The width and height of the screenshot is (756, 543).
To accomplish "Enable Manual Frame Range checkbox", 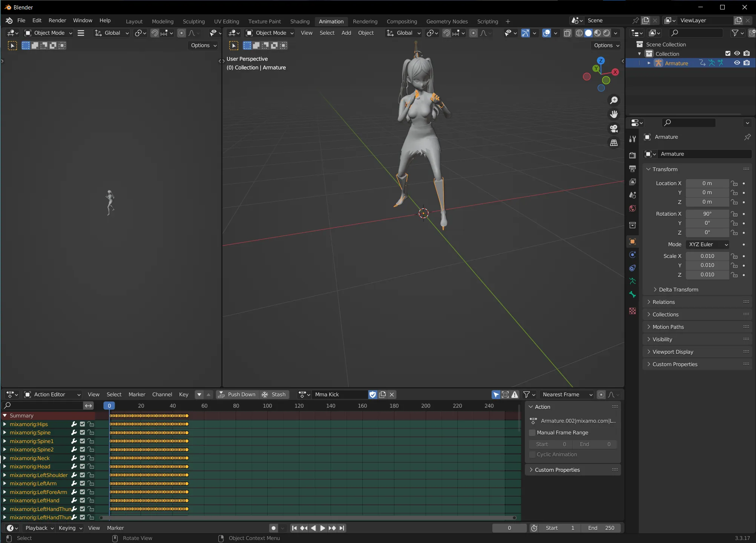I will (x=532, y=433).
